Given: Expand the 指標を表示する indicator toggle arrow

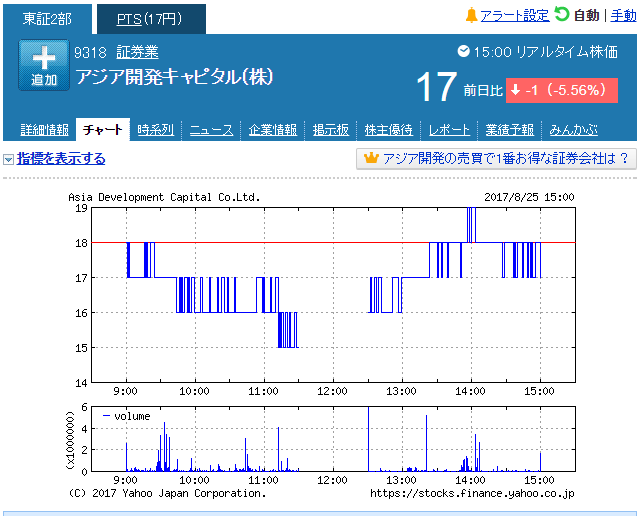Looking at the screenshot, I should pos(8,159).
